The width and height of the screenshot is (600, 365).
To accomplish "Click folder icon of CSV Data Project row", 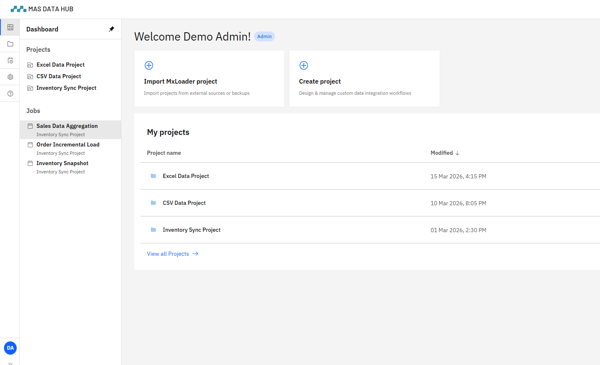I will click(x=153, y=203).
